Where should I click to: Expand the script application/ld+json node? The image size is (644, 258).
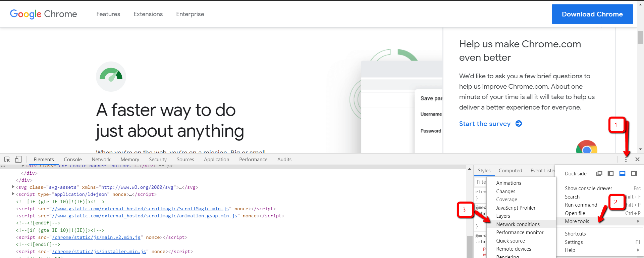(13, 194)
